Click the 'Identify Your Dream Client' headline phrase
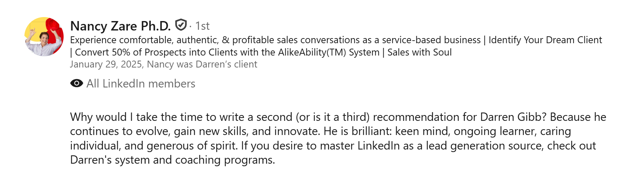The height and width of the screenshot is (180, 644). pyautogui.click(x=545, y=40)
